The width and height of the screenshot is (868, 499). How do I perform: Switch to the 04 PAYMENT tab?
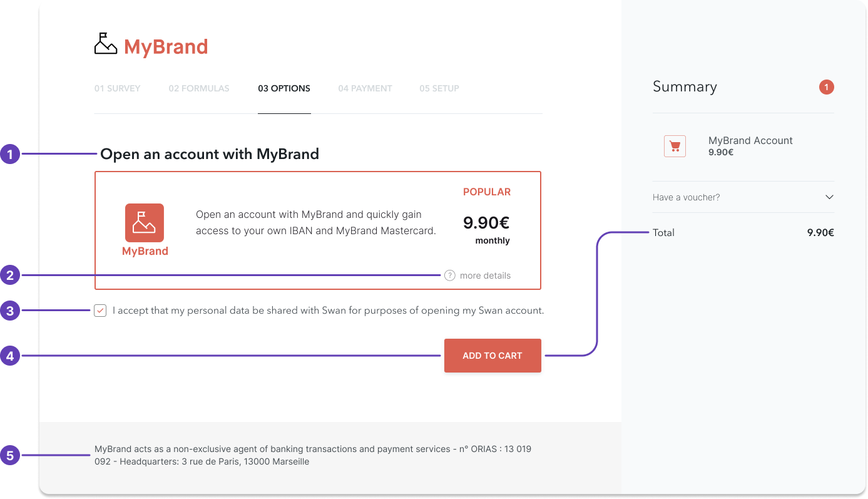365,88
